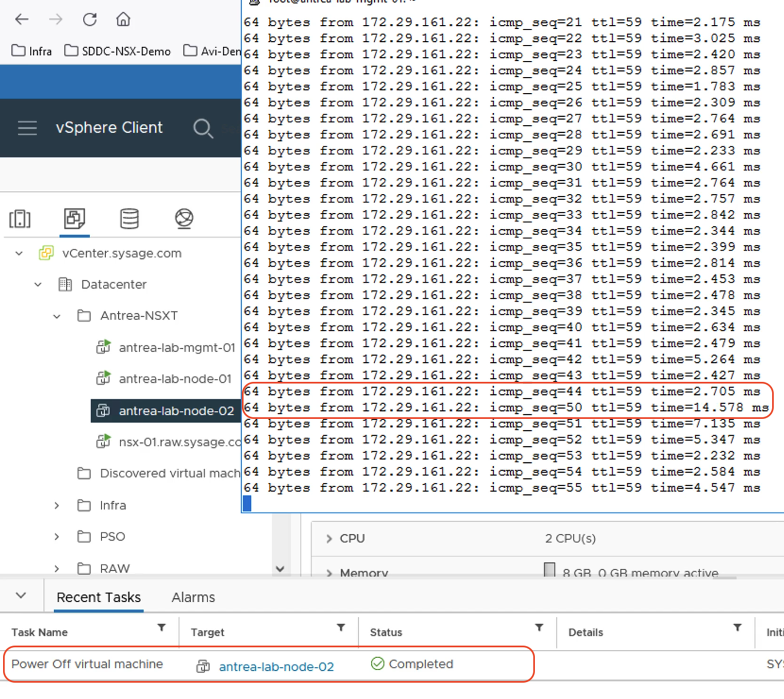Reload the page with refresh icon
784x699 pixels.
click(x=90, y=19)
